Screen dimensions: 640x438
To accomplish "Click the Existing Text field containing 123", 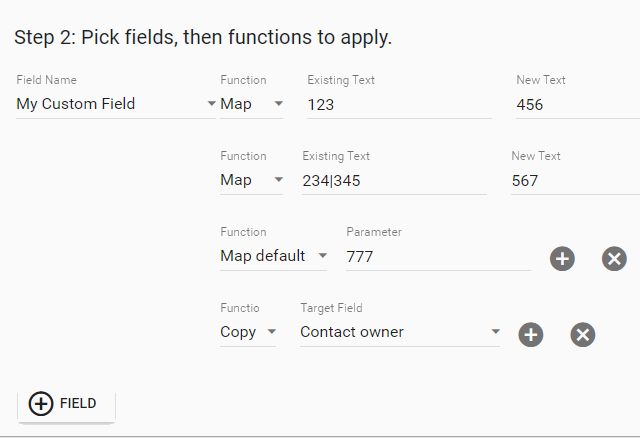I will (399, 105).
